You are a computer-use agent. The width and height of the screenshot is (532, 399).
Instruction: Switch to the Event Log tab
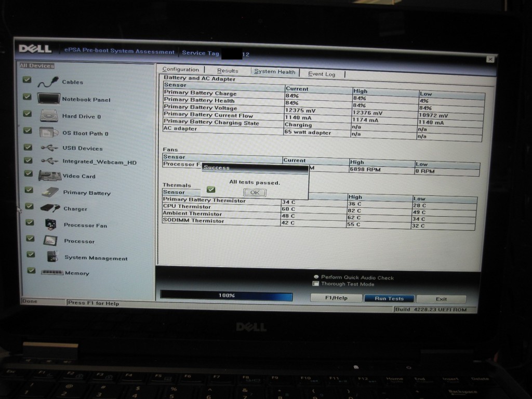[322, 74]
